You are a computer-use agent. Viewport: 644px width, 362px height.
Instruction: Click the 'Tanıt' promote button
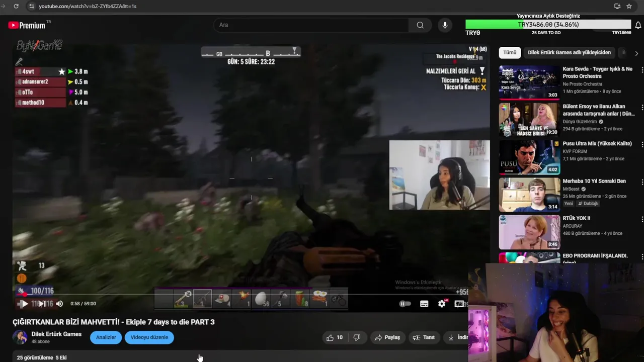click(424, 337)
